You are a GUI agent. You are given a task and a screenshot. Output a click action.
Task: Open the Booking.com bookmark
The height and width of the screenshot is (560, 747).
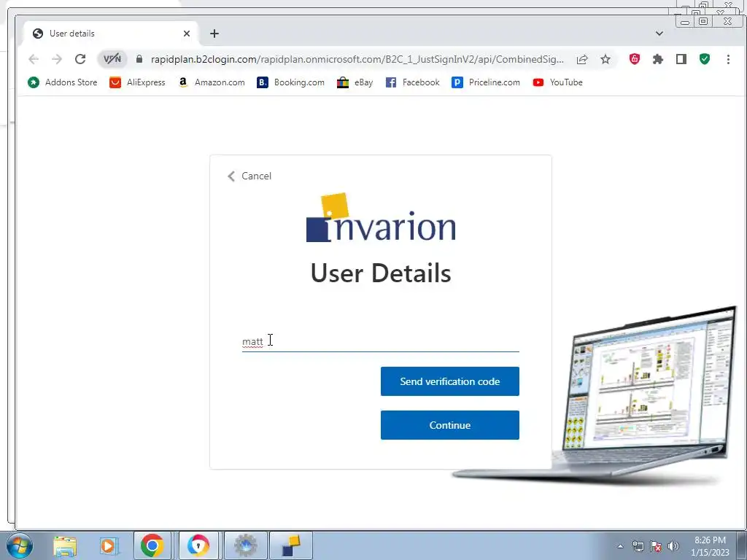coord(290,82)
